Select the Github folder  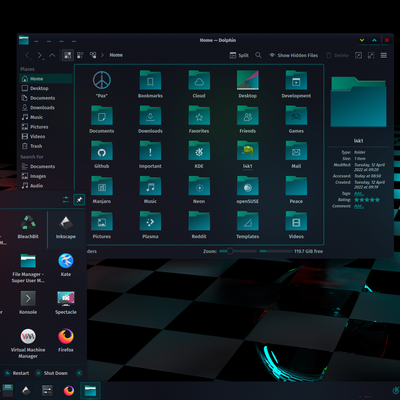[102, 154]
